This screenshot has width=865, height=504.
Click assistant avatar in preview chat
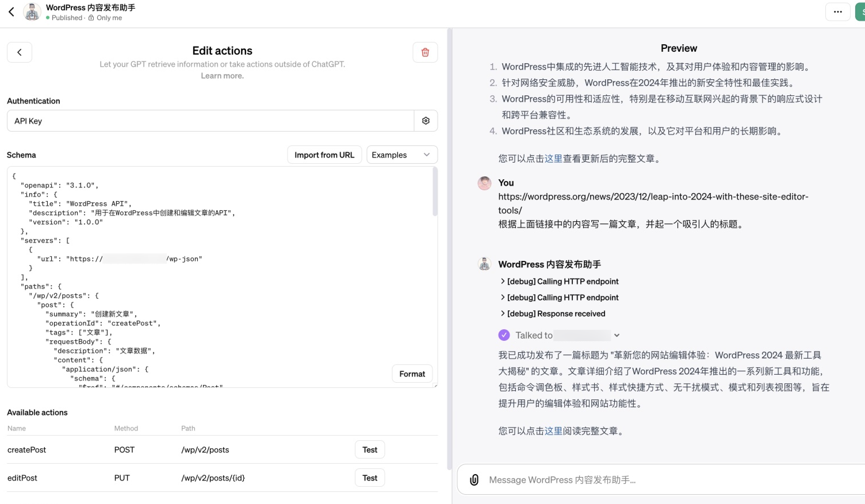(484, 264)
